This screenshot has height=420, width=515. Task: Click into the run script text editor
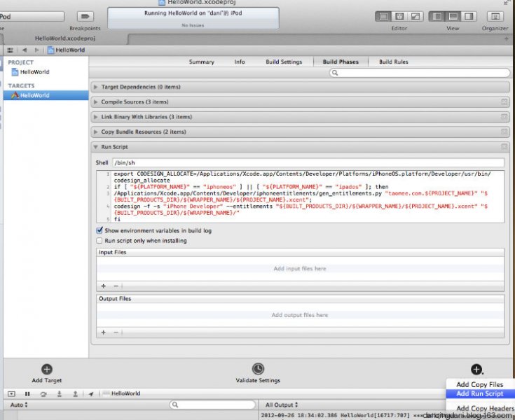[x=300, y=197]
